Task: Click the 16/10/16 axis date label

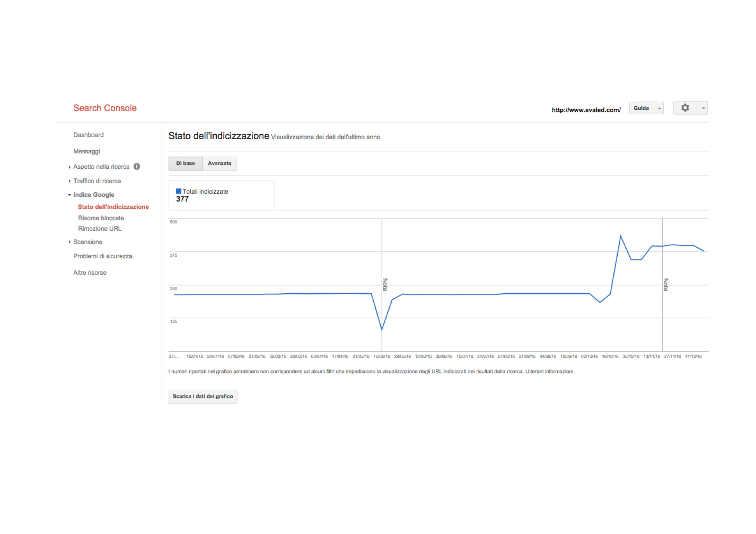Action: (x=610, y=357)
